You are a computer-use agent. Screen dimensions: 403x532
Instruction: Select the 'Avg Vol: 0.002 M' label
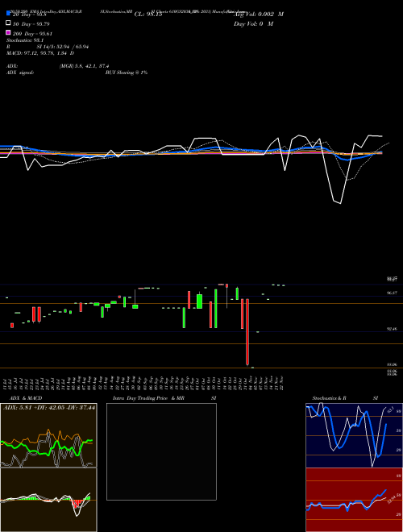(259, 15)
